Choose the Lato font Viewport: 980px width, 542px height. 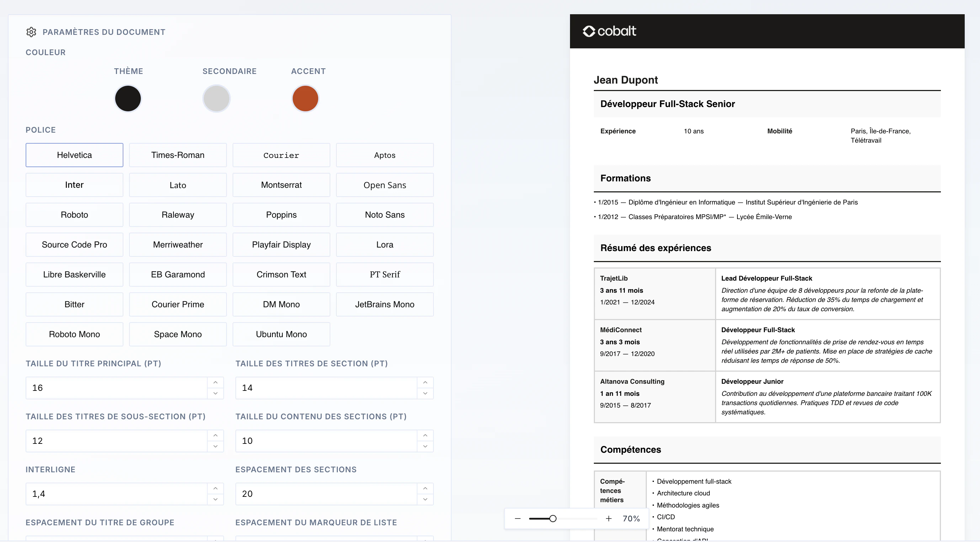pos(178,185)
